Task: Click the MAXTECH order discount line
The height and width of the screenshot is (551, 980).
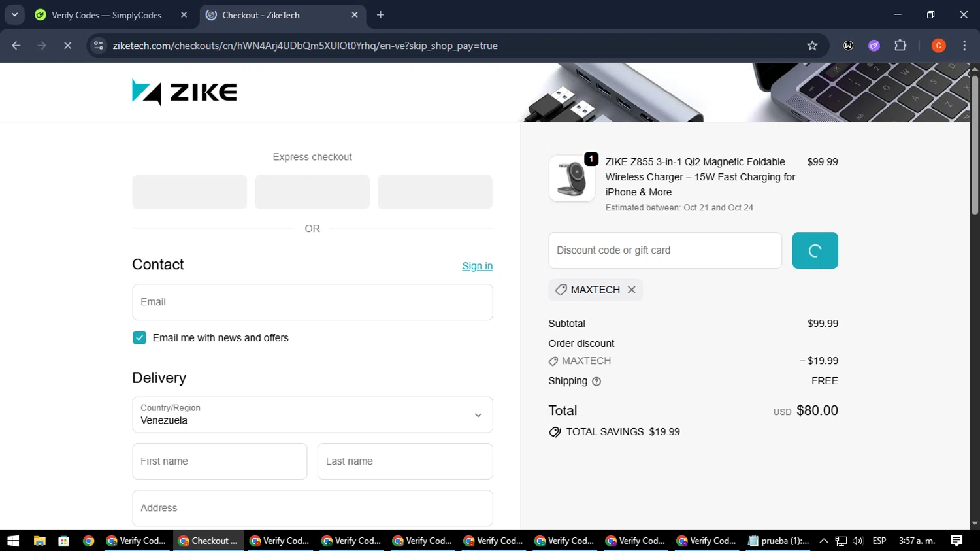Action: coord(693,361)
